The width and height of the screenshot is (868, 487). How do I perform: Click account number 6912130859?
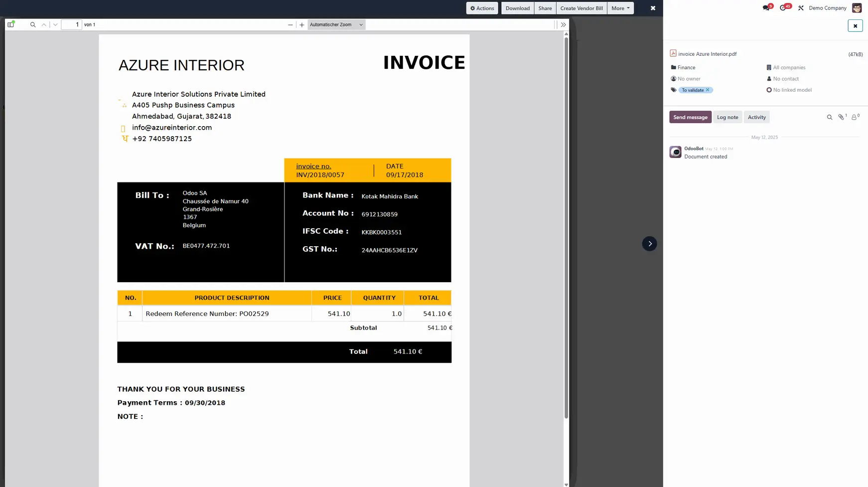[380, 214]
